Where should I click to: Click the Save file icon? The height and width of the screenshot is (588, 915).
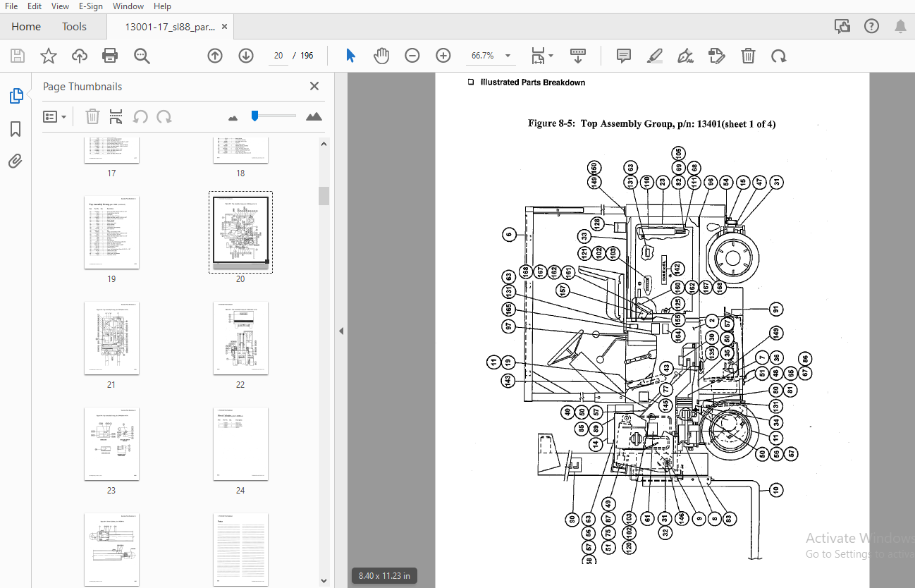(18, 56)
